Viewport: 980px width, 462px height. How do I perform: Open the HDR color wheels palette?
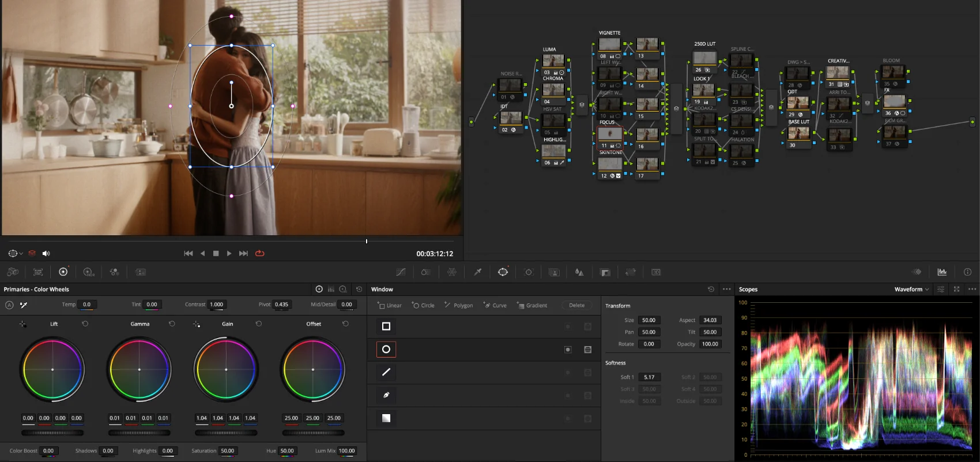pos(88,272)
